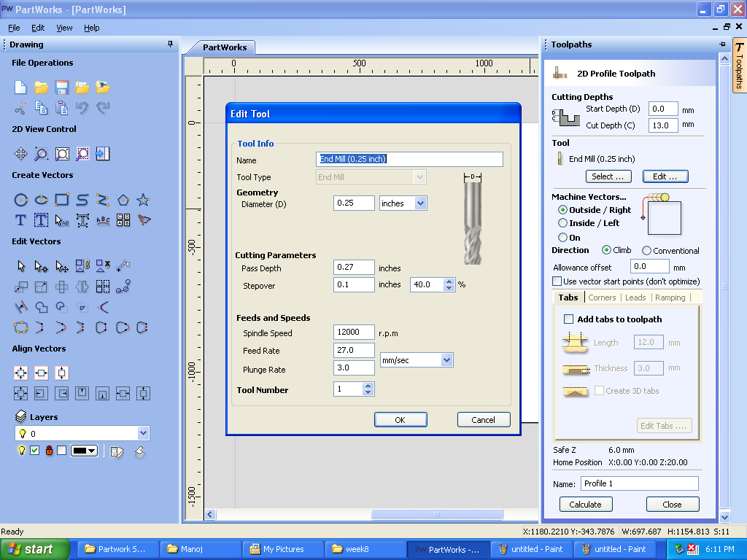
Task: Enable Add tabs to toolpath checkbox
Action: tap(568, 319)
